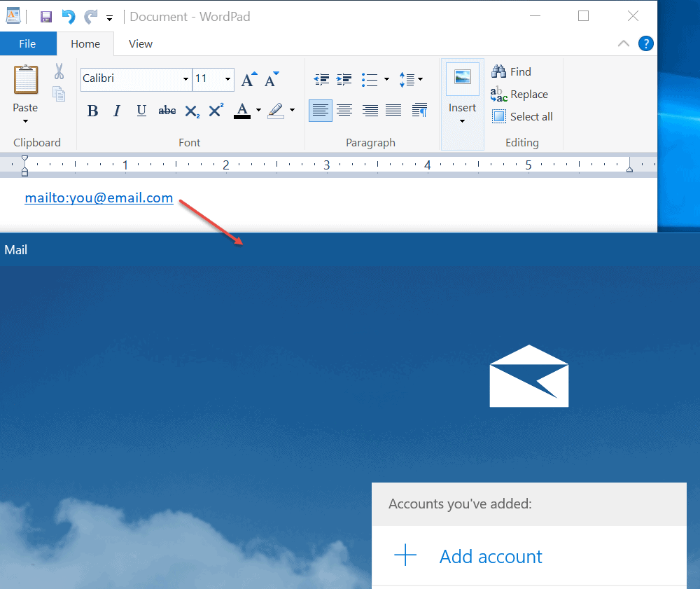Open the bullet list style dropdown arrow
This screenshot has height=589, width=700.
(386, 79)
